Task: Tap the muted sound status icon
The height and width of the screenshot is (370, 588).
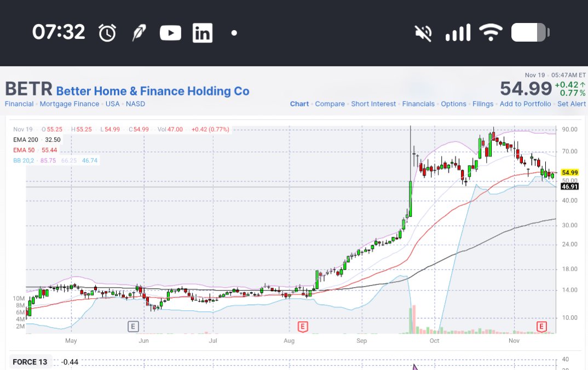Action: 423,33
